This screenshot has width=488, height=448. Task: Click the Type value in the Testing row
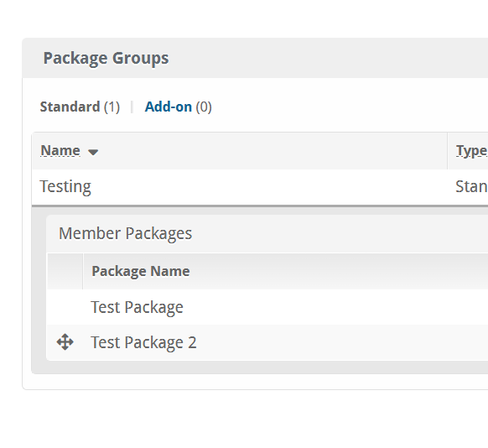point(471,187)
